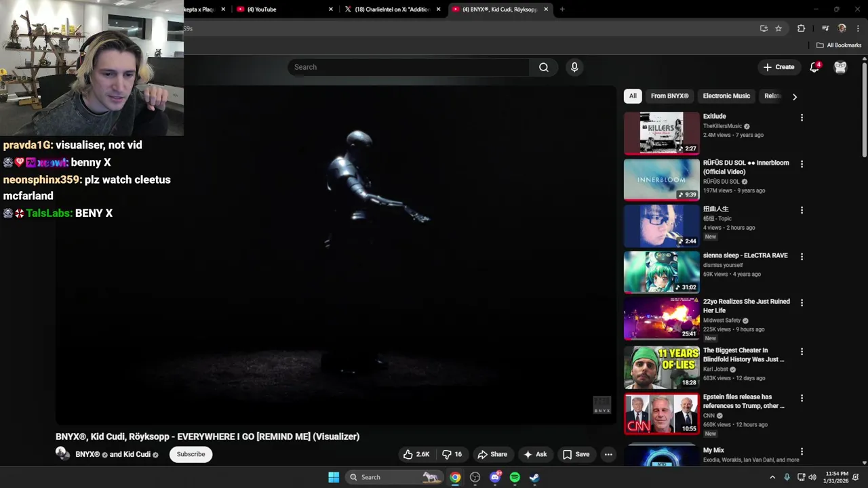Viewport: 868px width, 488px height.
Task: Save the video to a playlist
Action: coord(576,454)
